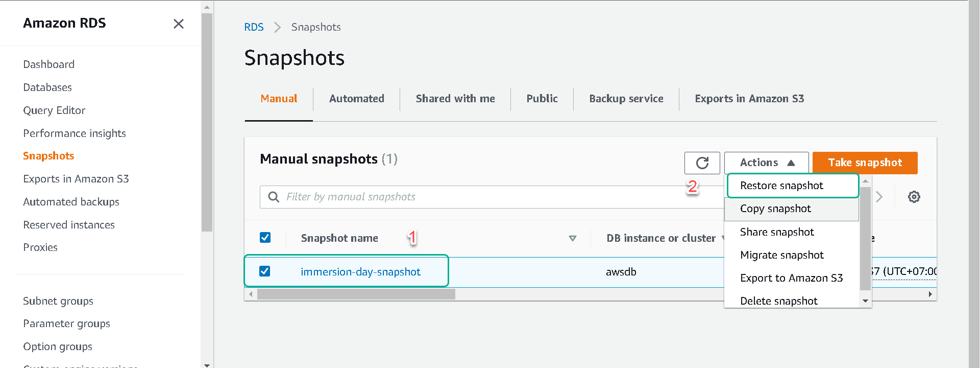
Task: Open Reserved instances in the sidebar
Action: pos(69,225)
